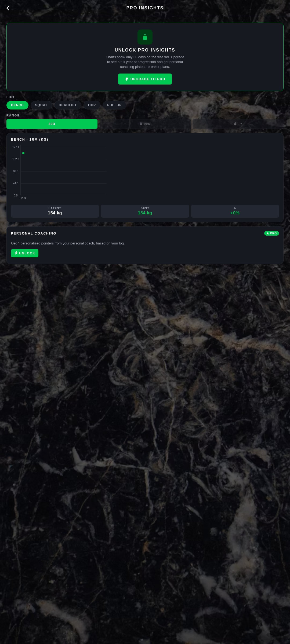Viewport: 290px width, 644px height.
Task: Click the green data point on chart
Action: pyautogui.click(x=23, y=153)
